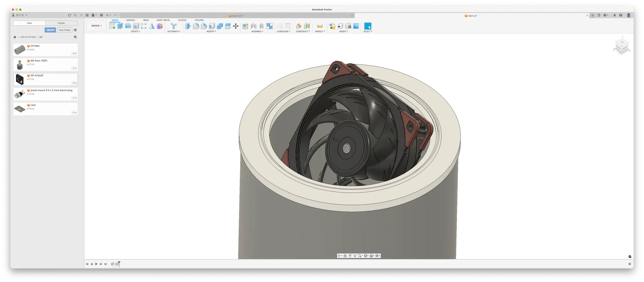Select the Pan hand tool in navigation bar
644x282 pixels.
click(x=350, y=256)
